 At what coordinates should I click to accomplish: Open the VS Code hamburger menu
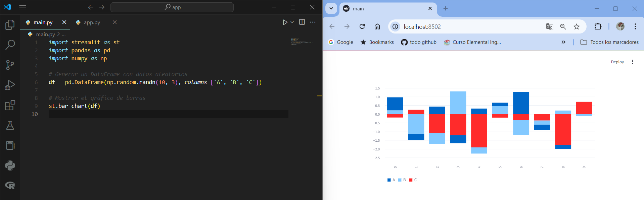coord(23,7)
